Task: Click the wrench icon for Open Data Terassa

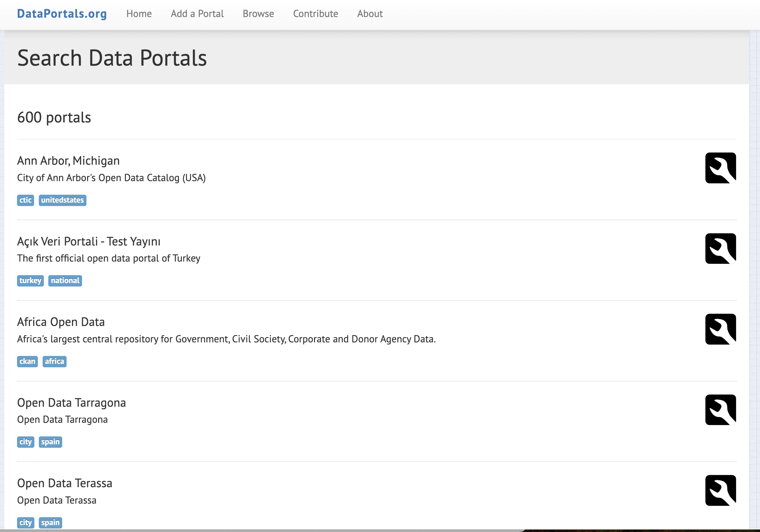Action: coord(720,491)
